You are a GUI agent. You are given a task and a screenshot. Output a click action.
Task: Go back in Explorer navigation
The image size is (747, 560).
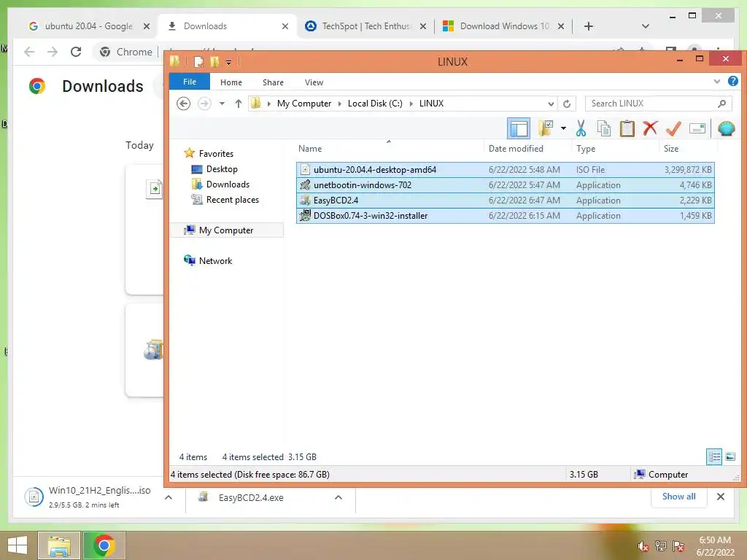click(183, 104)
